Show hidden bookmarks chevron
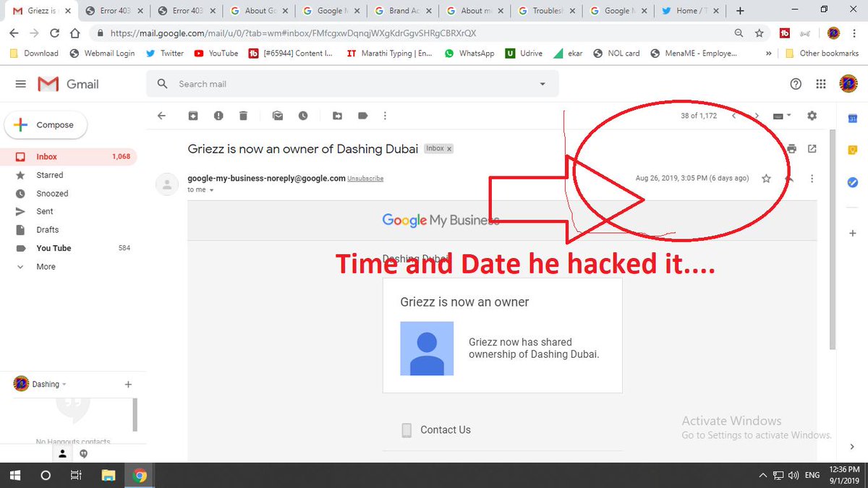The width and height of the screenshot is (868, 488). coord(769,53)
